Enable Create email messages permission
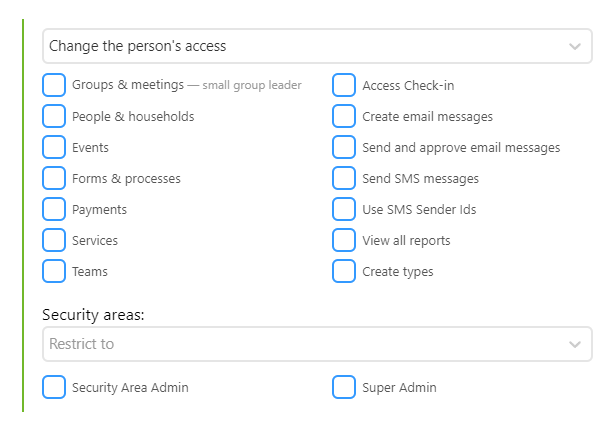 click(x=344, y=116)
